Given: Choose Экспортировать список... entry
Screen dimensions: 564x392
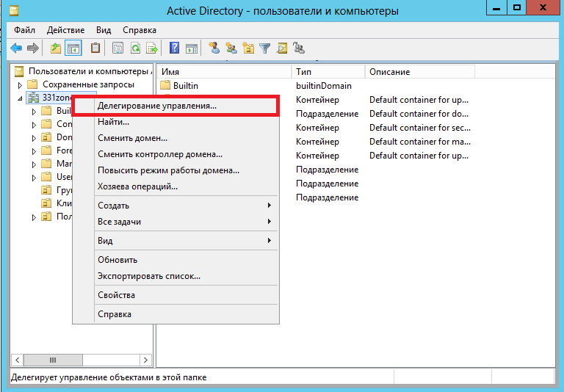Looking at the screenshot, I should tap(176, 276).
